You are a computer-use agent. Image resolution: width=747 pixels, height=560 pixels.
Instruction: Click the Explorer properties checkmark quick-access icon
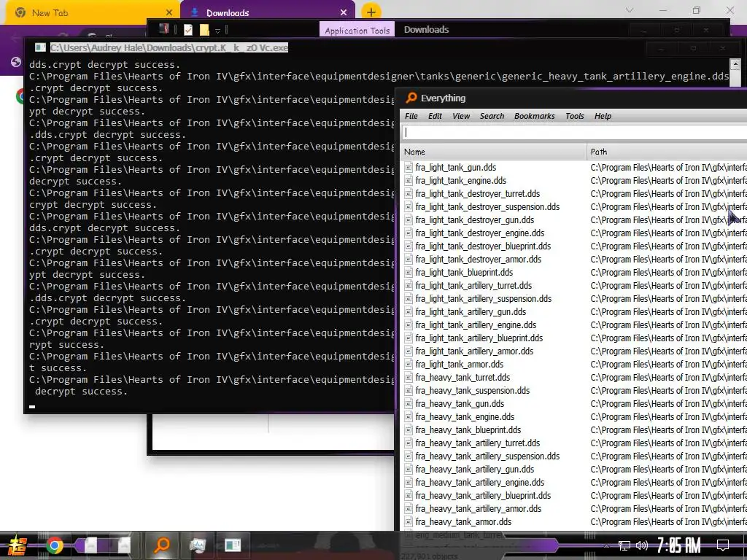tap(188, 30)
